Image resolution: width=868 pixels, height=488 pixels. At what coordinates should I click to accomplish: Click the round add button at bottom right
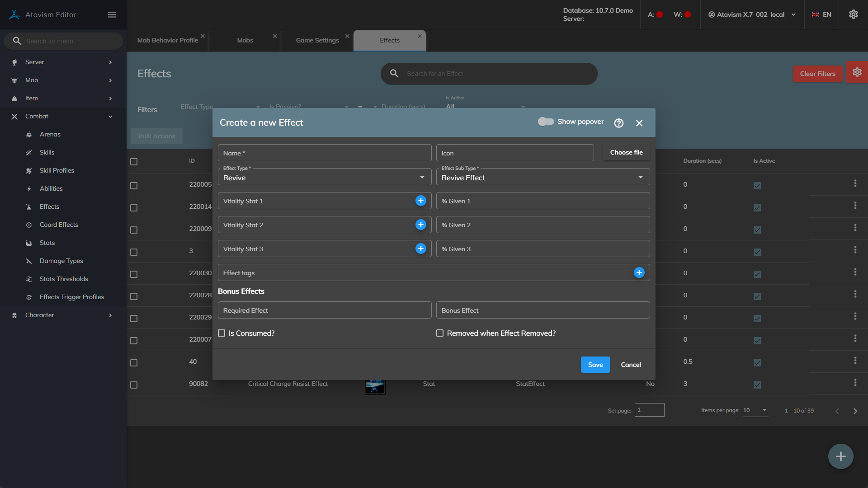(x=840, y=456)
